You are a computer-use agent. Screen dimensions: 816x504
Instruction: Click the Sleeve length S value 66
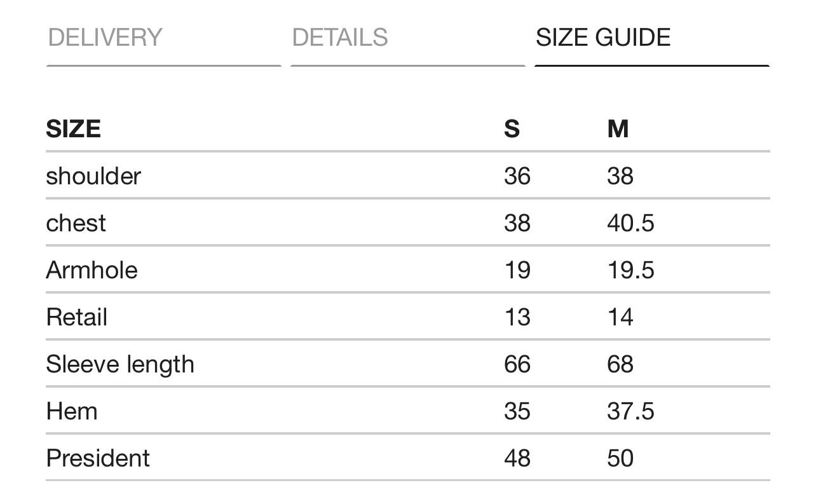pyautogui.click(x=517, y=364)
